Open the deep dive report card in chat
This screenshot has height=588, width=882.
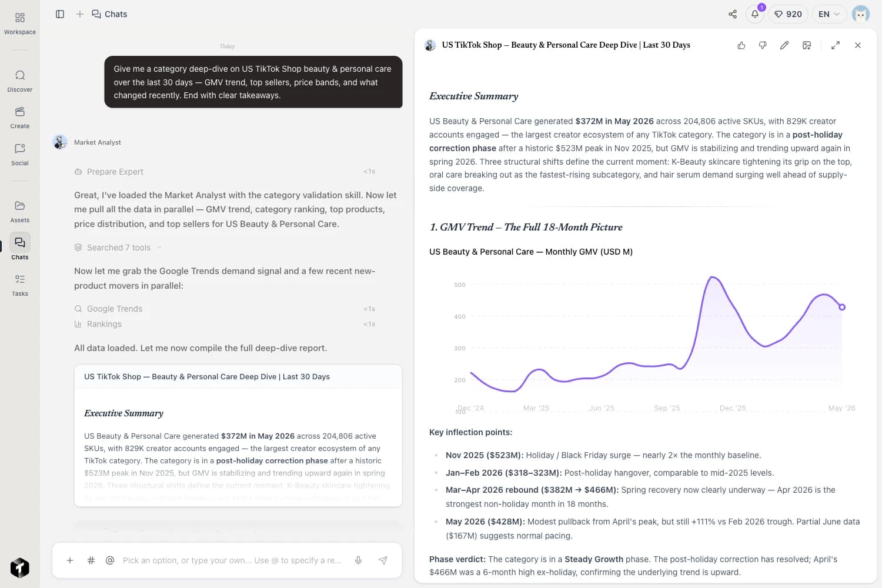(x=238, y=436)
